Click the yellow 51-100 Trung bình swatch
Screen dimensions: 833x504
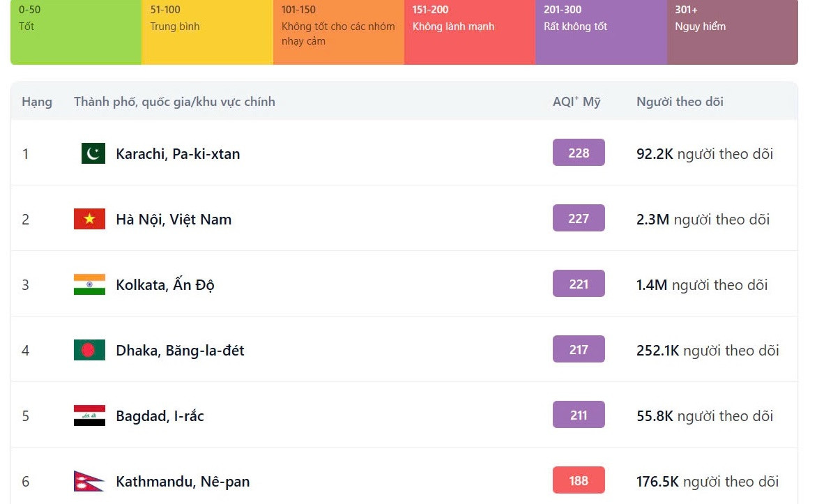[207, 32]
